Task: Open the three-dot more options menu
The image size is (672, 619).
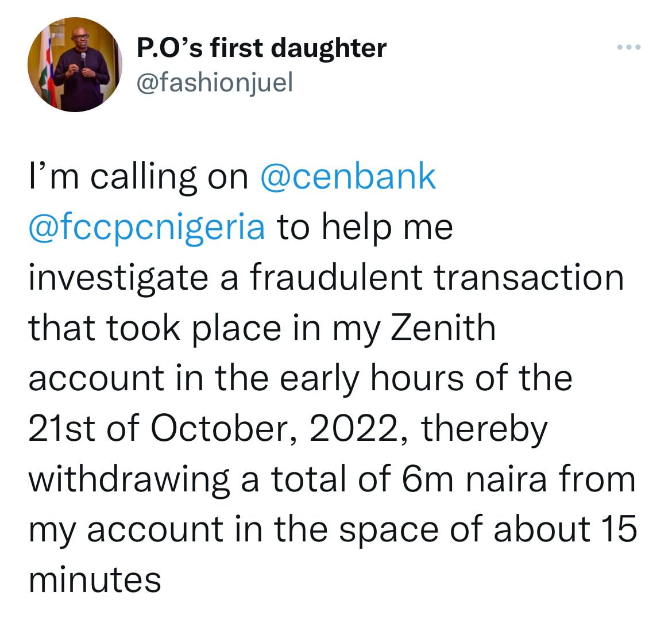Action: point(629,47)
